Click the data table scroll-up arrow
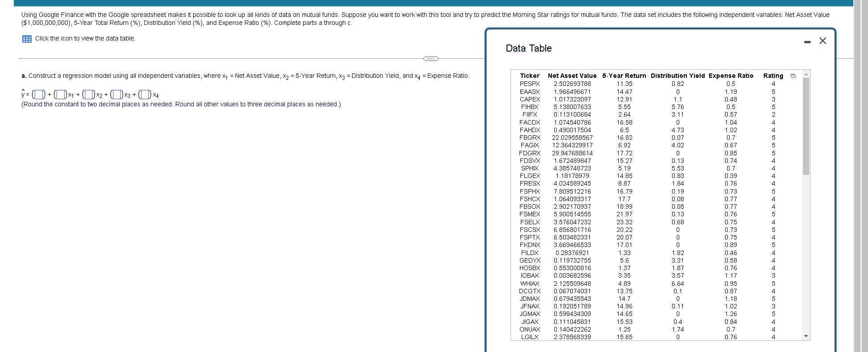868x352 pixels. click(x=806, y=74)
